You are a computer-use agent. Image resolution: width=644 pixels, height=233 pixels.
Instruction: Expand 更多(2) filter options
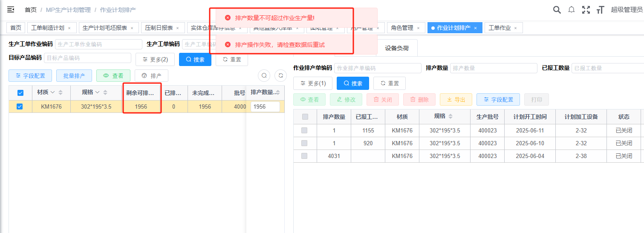tap(155, 60)
